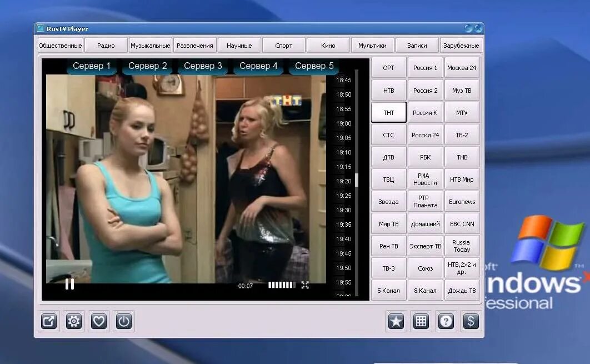The image size is (590, 364).
Task: Choose the СТС channel
Action: click(389, 134)
